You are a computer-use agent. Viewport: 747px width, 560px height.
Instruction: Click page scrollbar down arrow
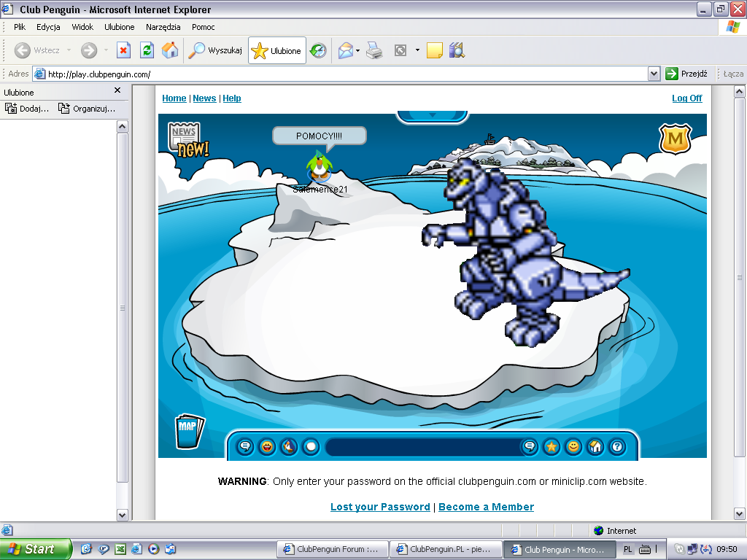coord(740,513)
